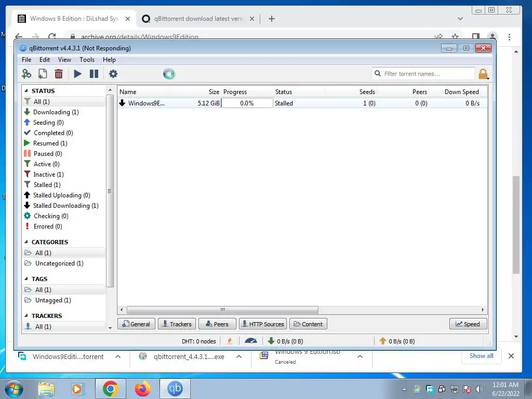Open the Tools menu

click(87, 60)
